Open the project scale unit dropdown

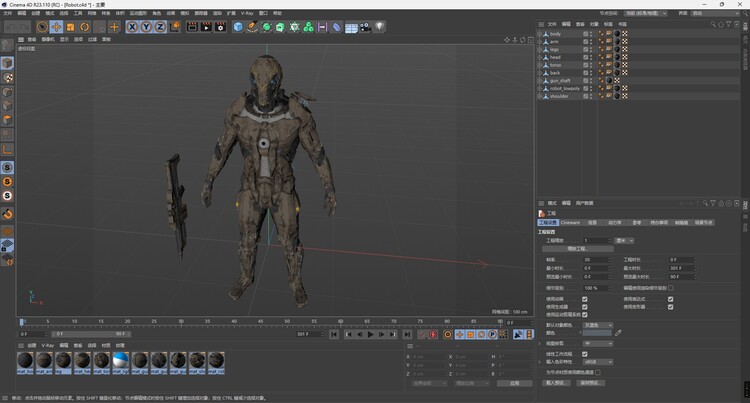(624, 240)
